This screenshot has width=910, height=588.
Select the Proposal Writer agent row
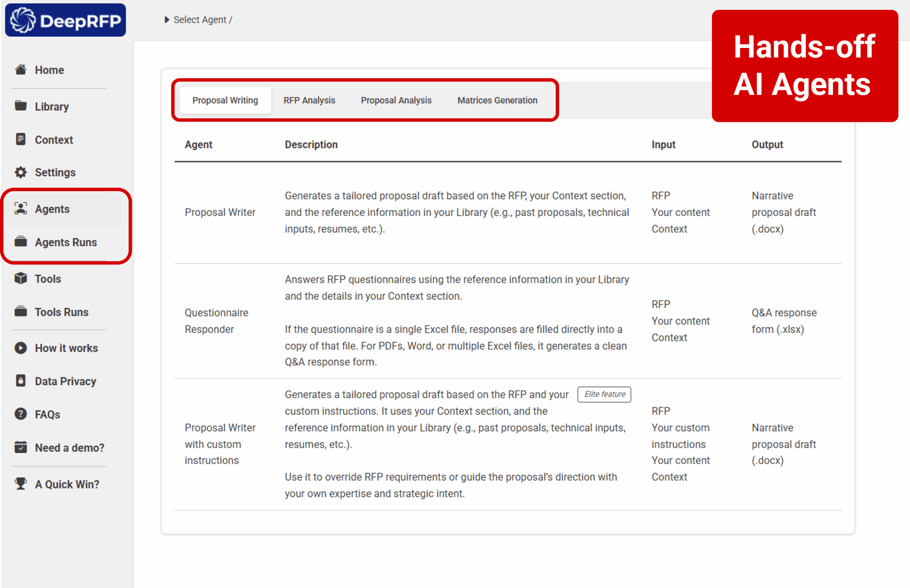click(x=220, y=212)
